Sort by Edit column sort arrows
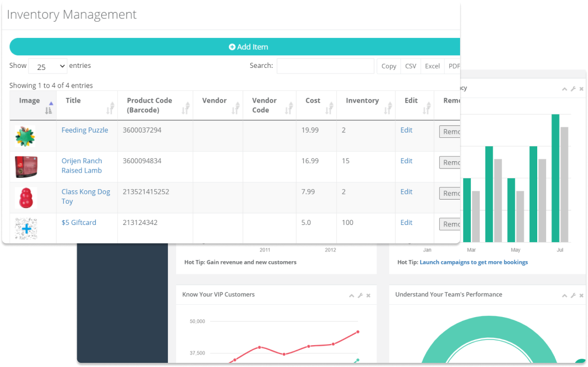This screenshot has height=367, width=588. (427, 108)
